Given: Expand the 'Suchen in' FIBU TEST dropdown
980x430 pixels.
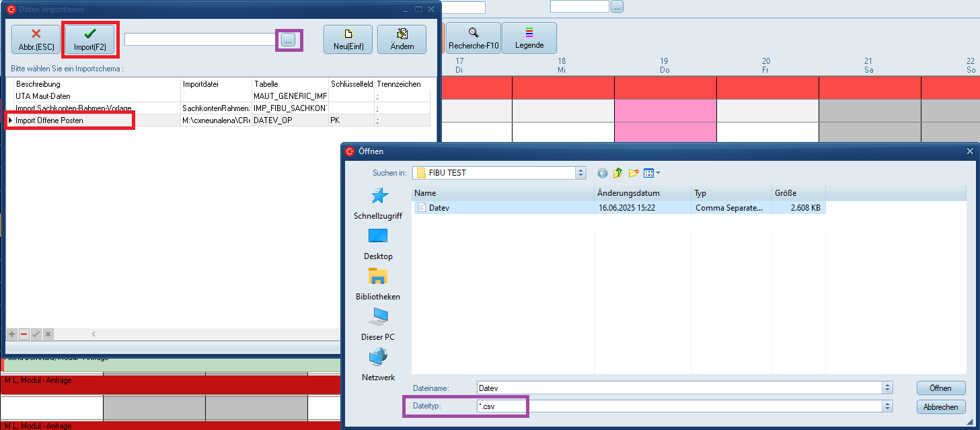Looking at the screenshot, I should [580, 173].
